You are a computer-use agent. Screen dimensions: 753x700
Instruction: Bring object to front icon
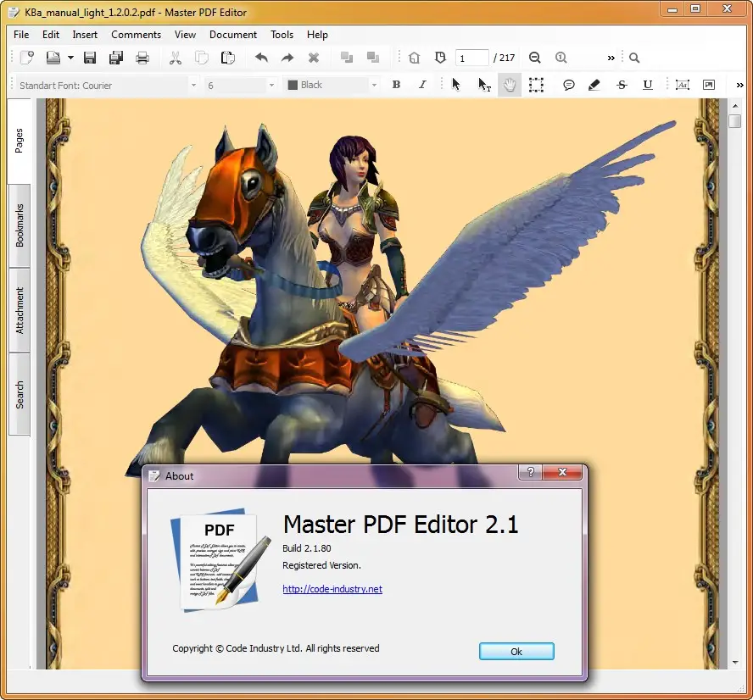[347, 58]
